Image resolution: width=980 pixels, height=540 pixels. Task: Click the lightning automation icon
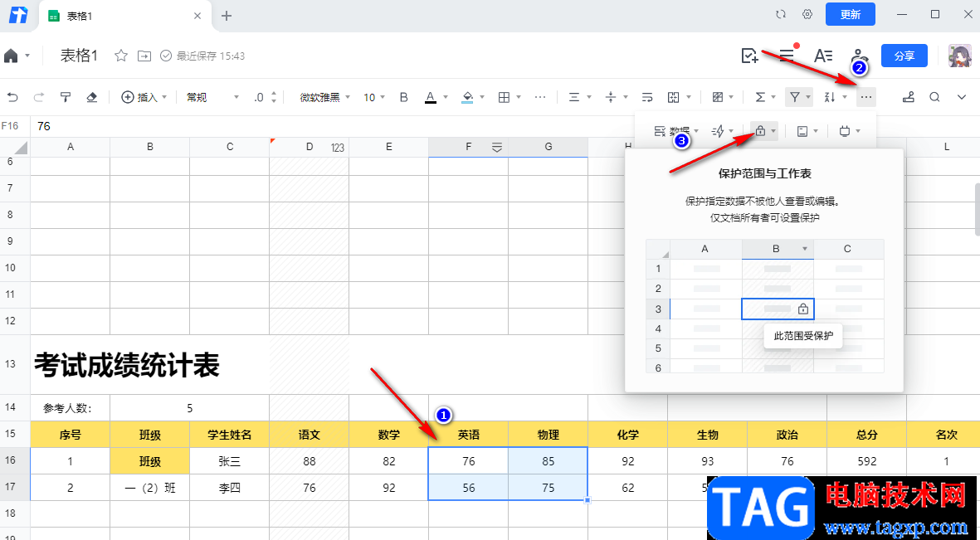point(718,130)
